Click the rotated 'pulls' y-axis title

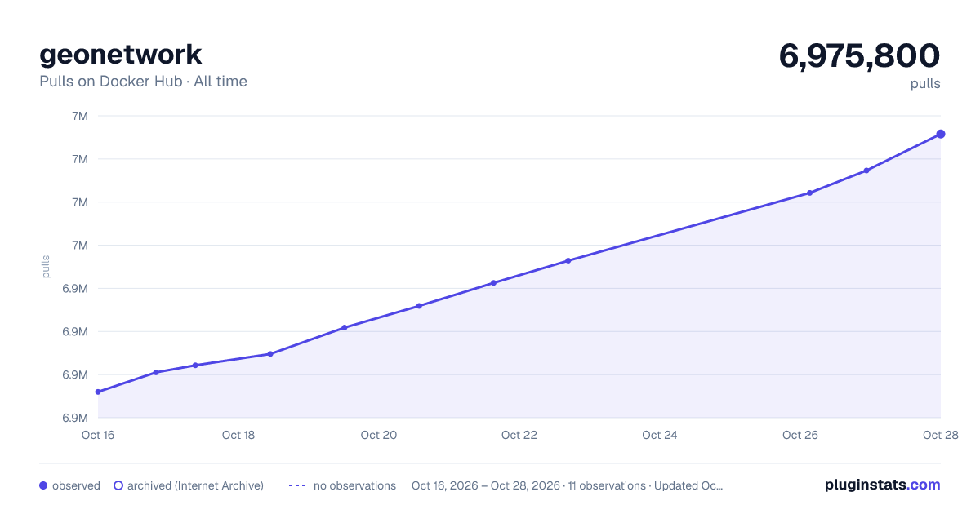click(x=46, y=266)
